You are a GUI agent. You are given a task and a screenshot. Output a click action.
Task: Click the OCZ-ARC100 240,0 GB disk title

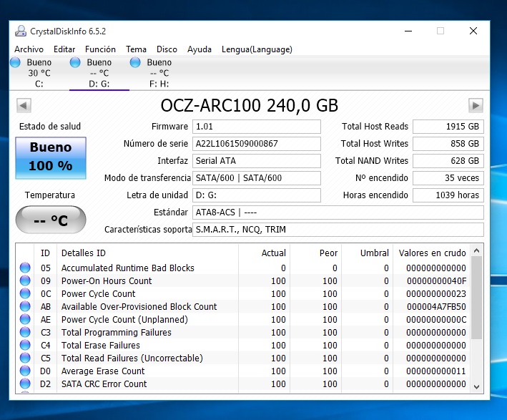(x=250, y=105)
